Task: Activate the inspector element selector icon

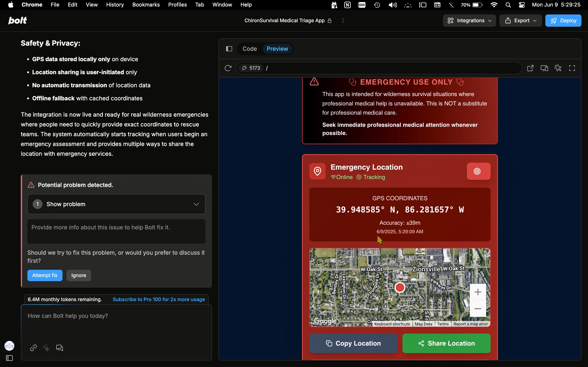Action: 558,68
